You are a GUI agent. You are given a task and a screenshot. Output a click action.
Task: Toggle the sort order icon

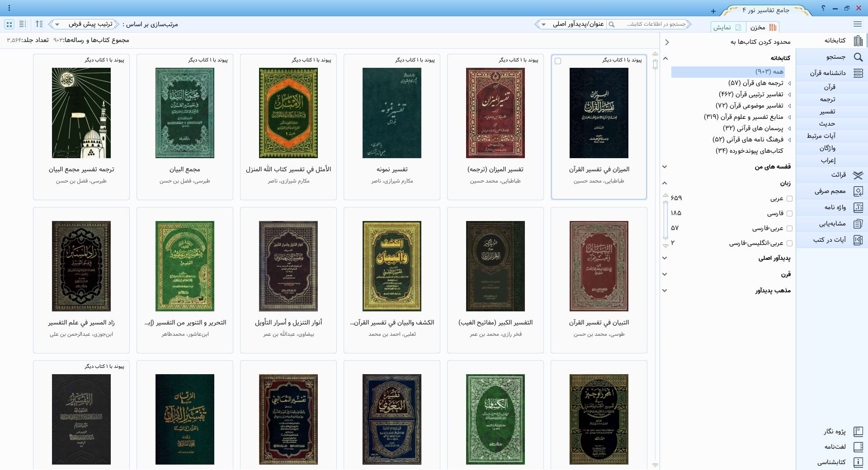pyautogui.click(x=39, y=24)
